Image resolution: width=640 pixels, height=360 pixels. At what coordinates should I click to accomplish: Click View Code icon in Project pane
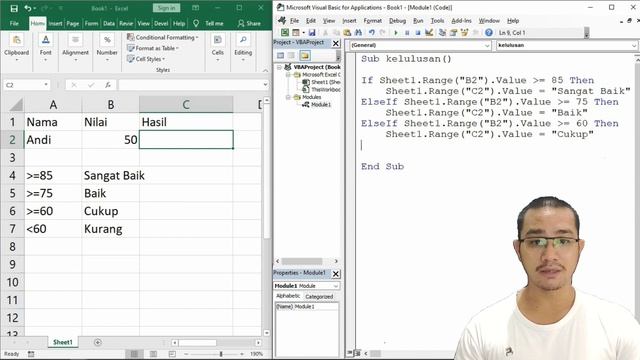pos(280,56)
